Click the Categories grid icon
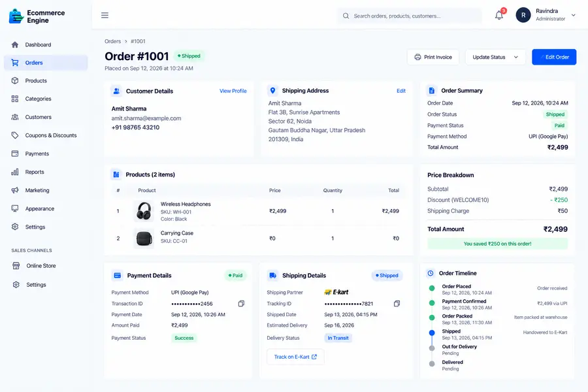 (x=15, y=99)
